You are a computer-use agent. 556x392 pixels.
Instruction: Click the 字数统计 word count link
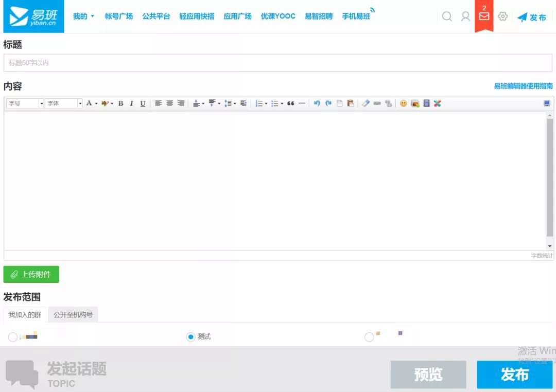(542, 256)
